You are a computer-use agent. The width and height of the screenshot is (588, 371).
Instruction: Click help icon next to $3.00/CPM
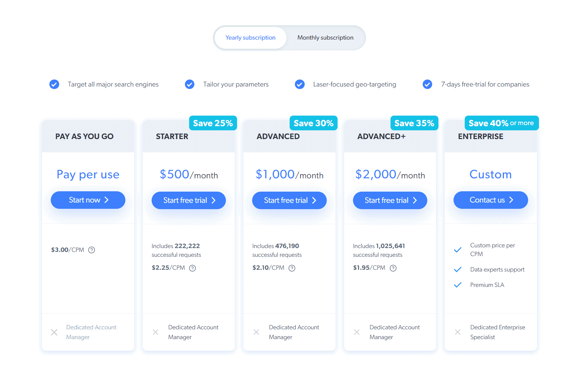[92, 250]
